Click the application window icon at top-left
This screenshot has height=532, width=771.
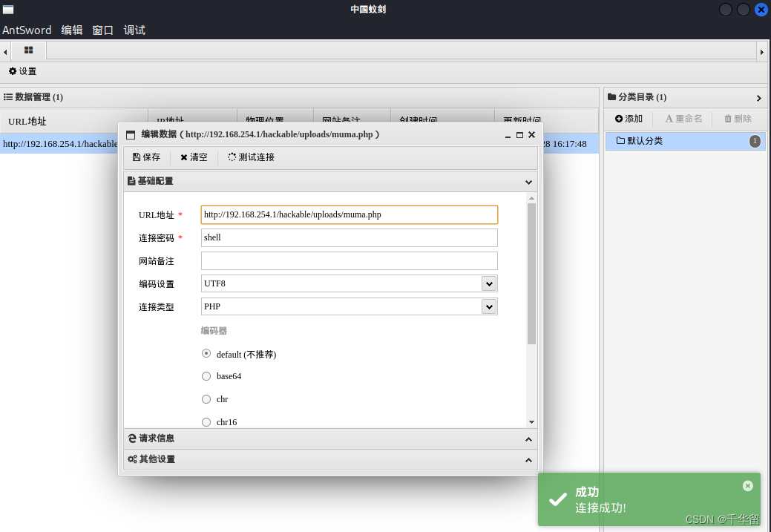coord(8,10)
